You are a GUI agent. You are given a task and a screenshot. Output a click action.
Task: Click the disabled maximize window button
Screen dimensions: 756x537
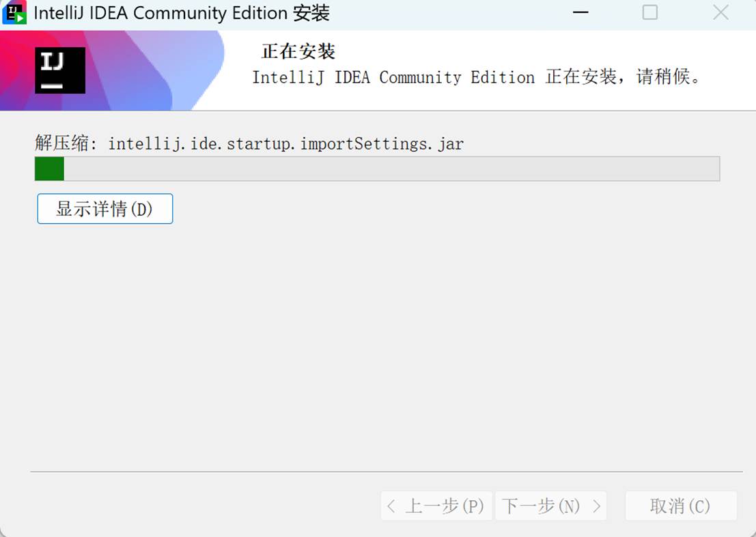click(x=650, y=12)
